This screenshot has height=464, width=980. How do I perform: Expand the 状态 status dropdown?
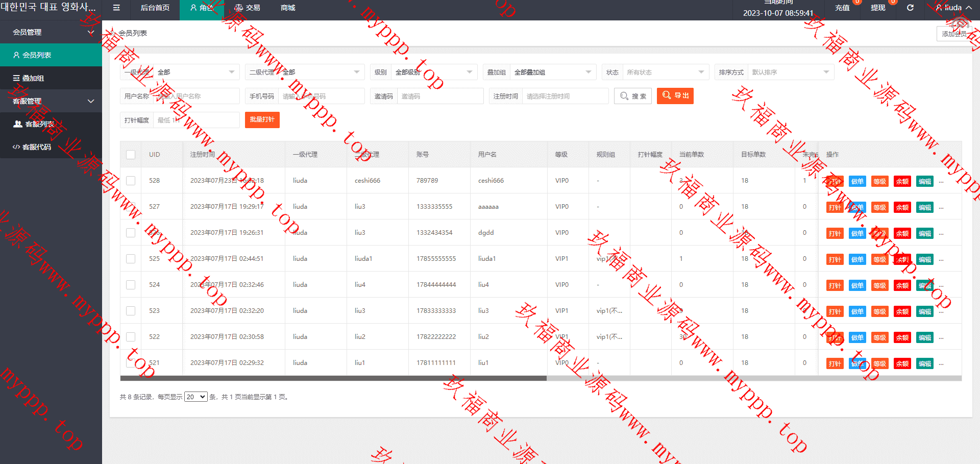coord(665,72)
